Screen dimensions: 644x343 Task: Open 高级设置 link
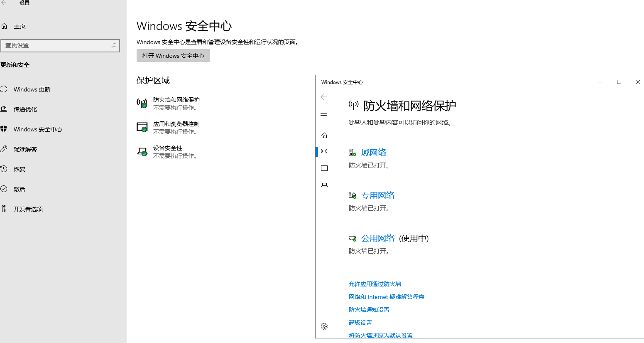(360, 323)
